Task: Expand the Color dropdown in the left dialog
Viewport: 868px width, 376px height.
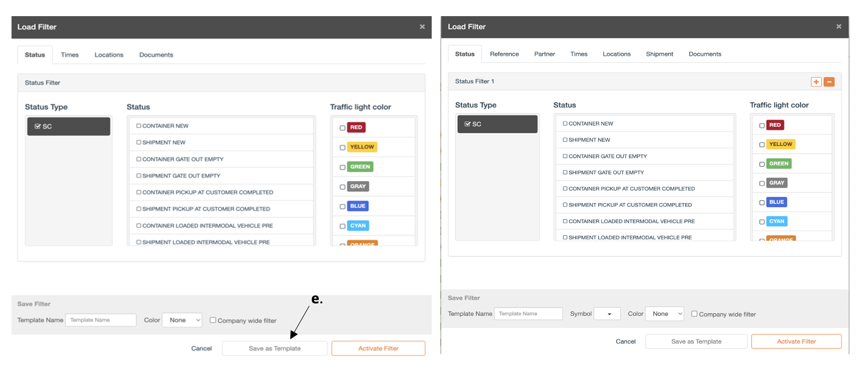Action: 182,320
